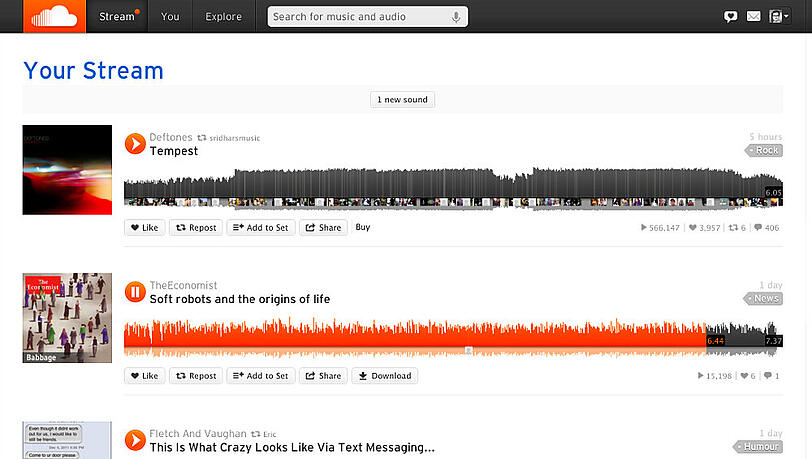Seek within the Tempest waveform
The height and width of the screenshot is (459, 812).
point(453,188)
